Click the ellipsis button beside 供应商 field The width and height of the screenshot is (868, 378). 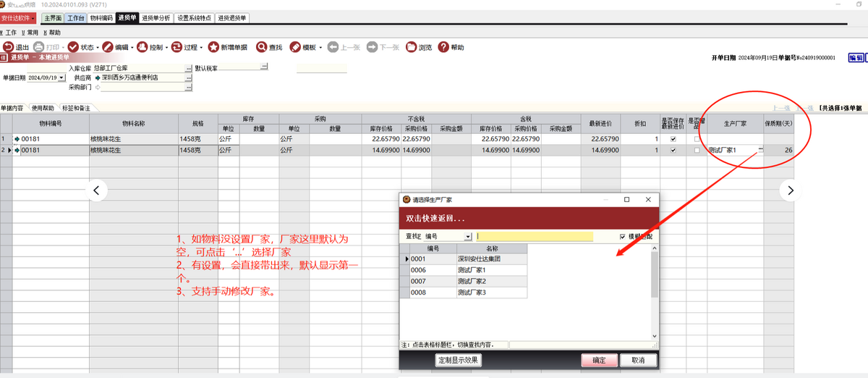tap(189, 77)
